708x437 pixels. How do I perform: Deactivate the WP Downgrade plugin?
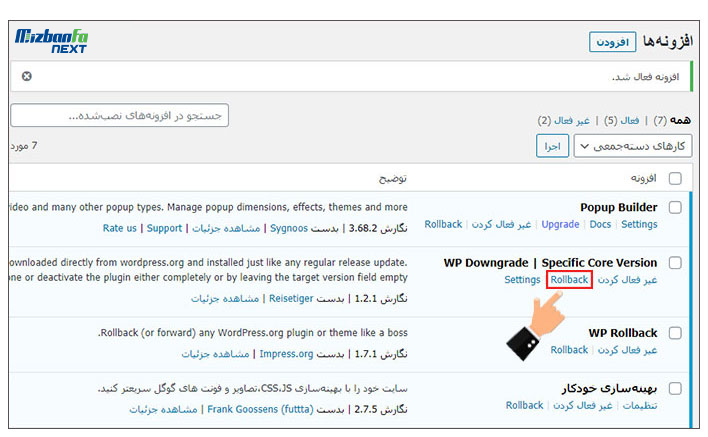click(x=627, y=280)
